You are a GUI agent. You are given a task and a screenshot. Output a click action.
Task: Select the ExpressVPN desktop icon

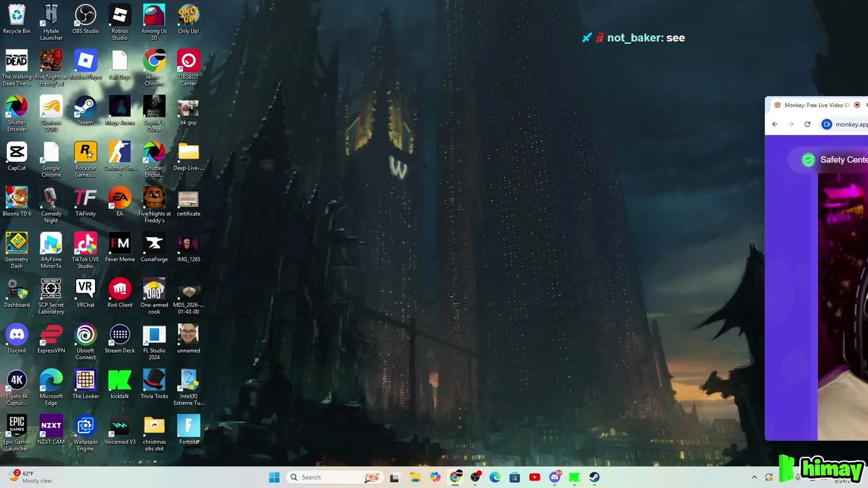click(x=51, y=338)
